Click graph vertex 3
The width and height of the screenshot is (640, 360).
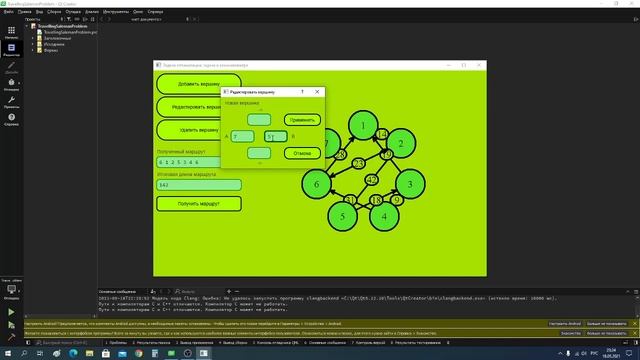[x=410, y=184]
